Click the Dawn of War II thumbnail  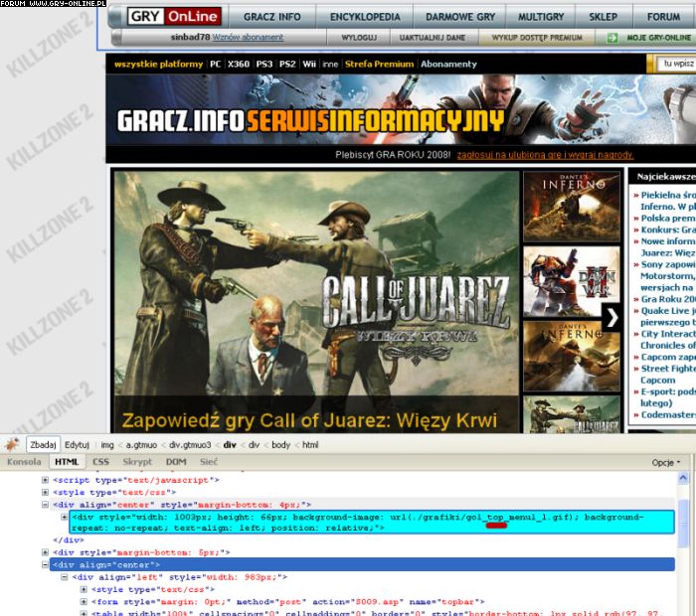(572, 281)
